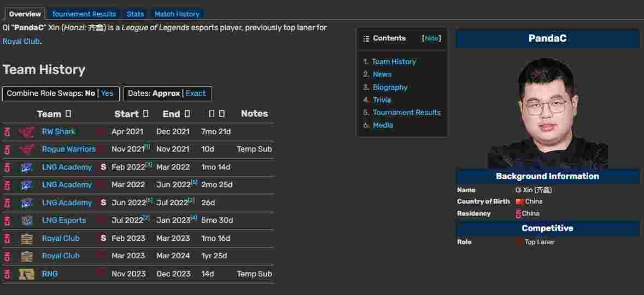This screenshot has width=644, height=295.
Task: Click the CN region icon beside RW Shark
Action: [x=7, y=131]
